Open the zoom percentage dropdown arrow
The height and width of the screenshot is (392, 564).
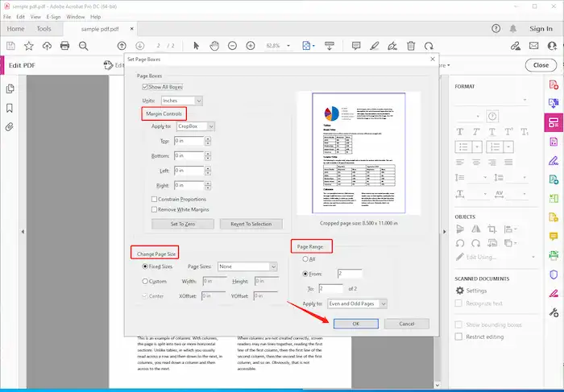(288, 46)
